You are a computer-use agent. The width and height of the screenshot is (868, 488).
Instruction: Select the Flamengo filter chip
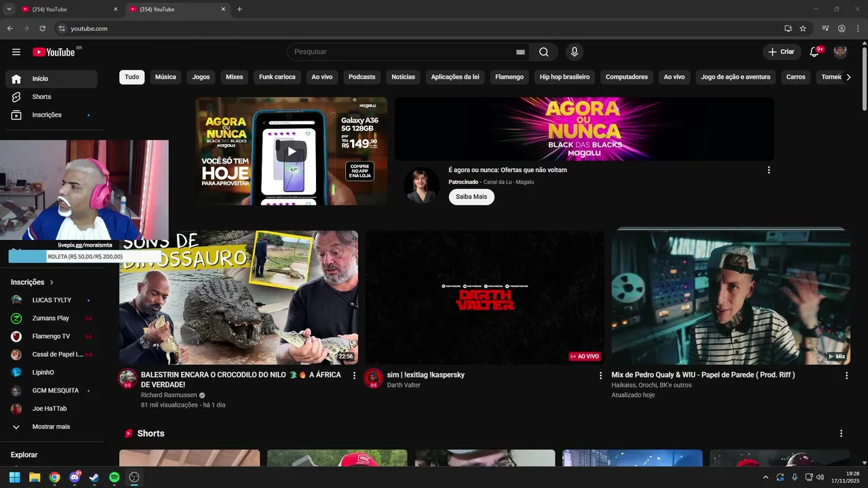509,77
